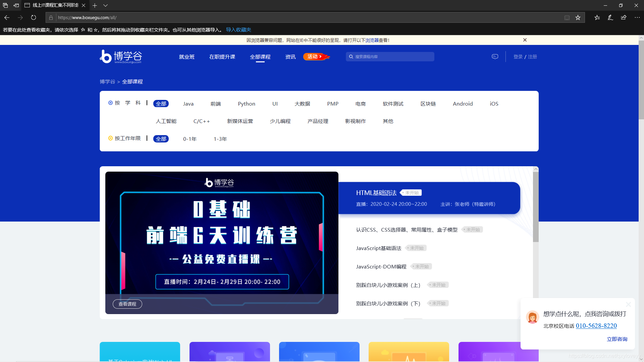Open the browser more options menu
Image resolution: width=644 pixels, height=362 pixels.
638,17
